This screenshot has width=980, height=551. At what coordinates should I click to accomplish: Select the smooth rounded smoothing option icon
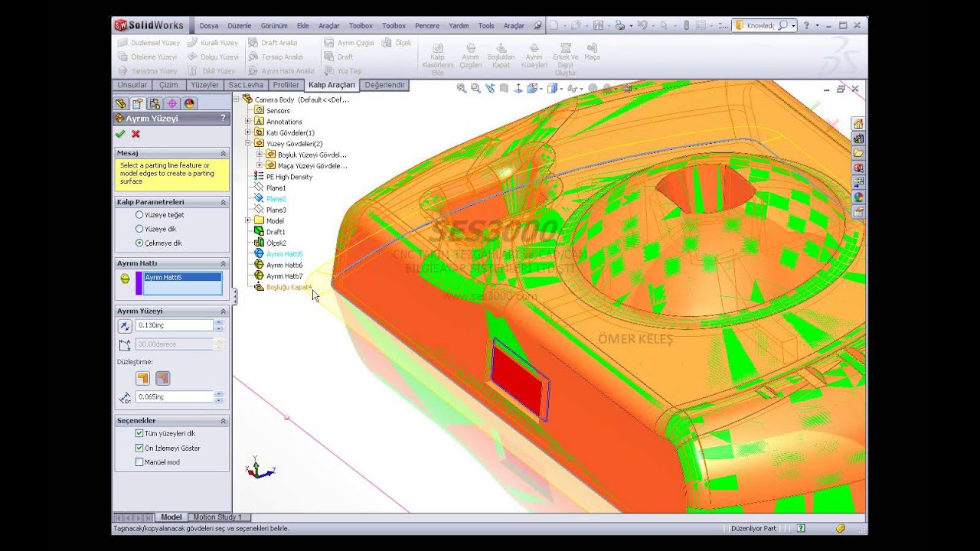[162, 378]
